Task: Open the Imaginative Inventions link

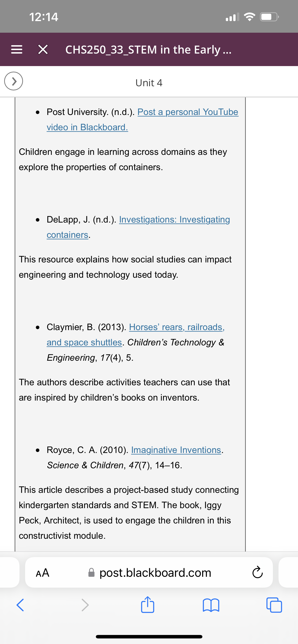Action: pos(176,450)
